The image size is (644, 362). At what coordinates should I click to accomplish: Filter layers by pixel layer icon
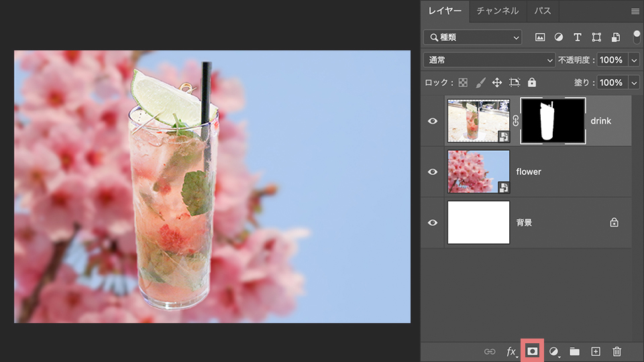539,38
